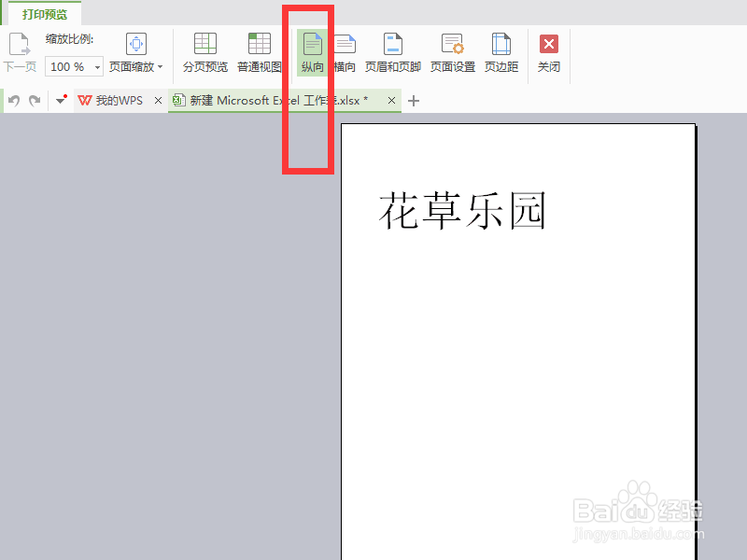Open the quick access customize dropdown
This screenshot has height=560, width=747.
60,100
